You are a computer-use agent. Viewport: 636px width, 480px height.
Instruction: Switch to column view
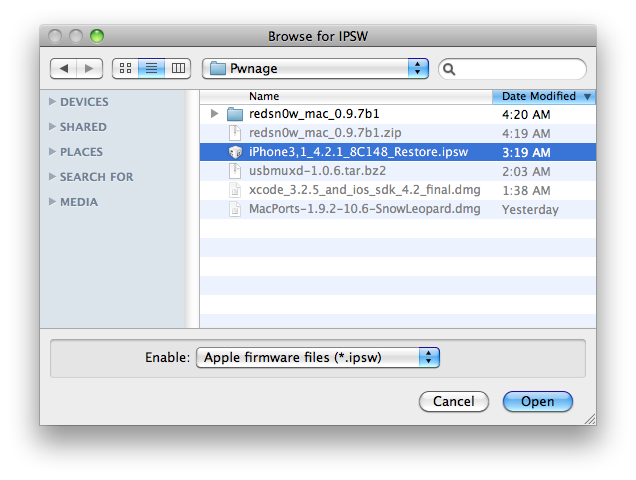(179, 68)
